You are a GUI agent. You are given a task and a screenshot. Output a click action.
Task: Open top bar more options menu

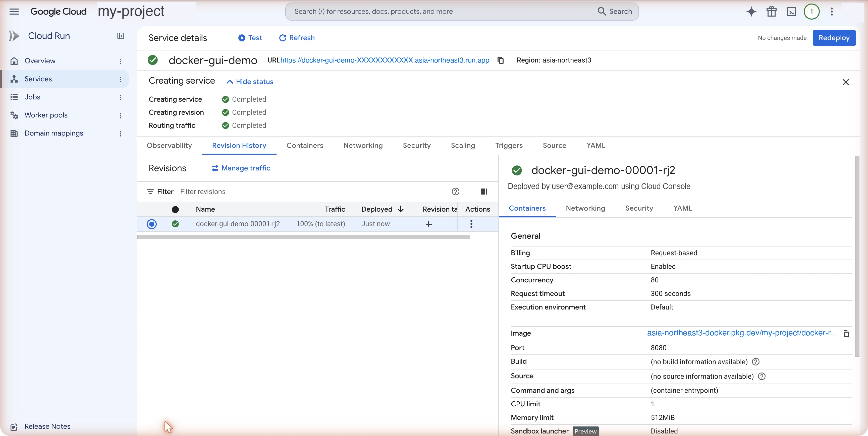[832, 12]
